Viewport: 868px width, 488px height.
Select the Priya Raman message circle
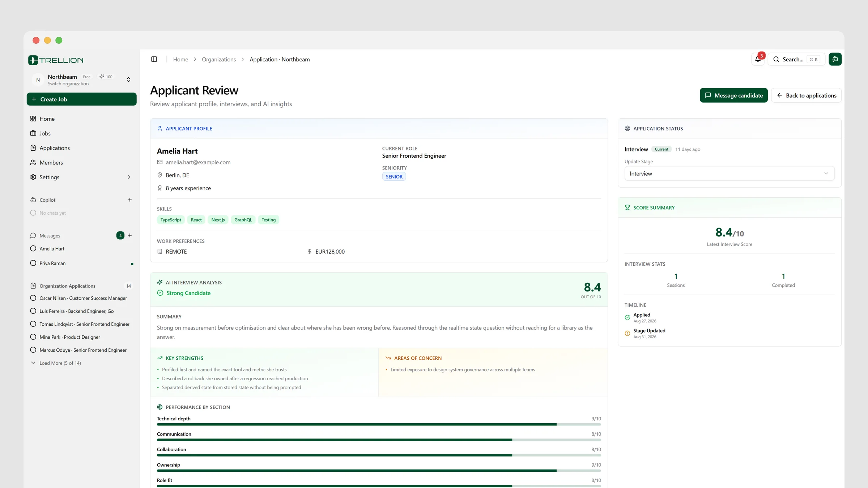pyautogui.click(x=33, y=263)
